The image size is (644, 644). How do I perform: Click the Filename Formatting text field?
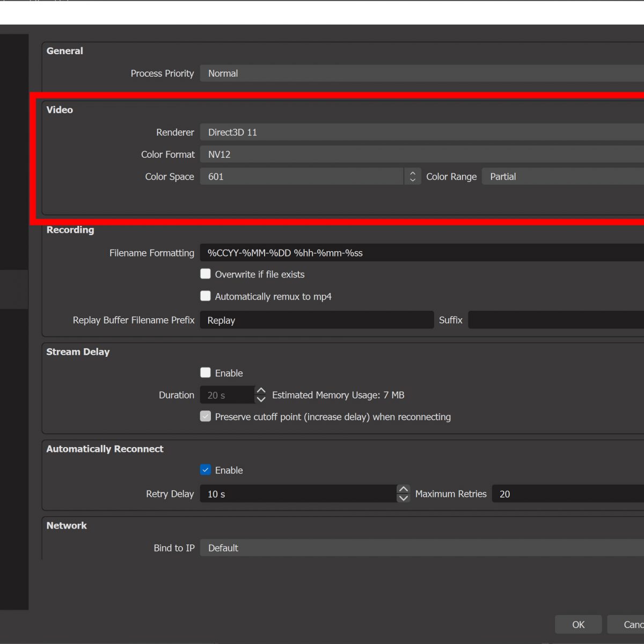tap(421, 253)
